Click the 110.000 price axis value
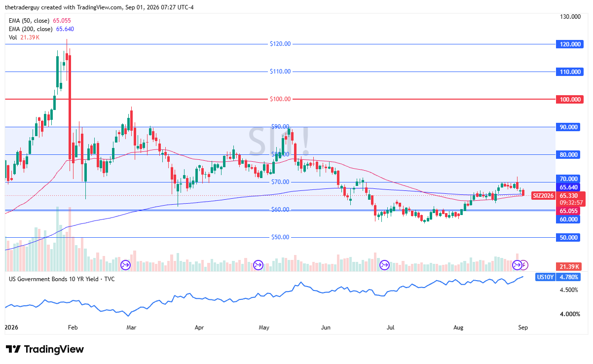The width and height of the screenshot is (593, 364). click(x=569, y=72)
